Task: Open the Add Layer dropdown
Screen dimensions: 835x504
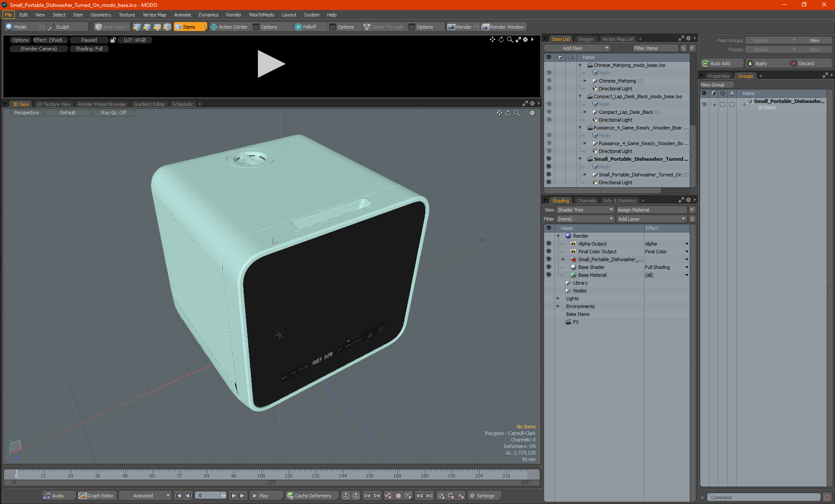Action: [x=651, y=219]
